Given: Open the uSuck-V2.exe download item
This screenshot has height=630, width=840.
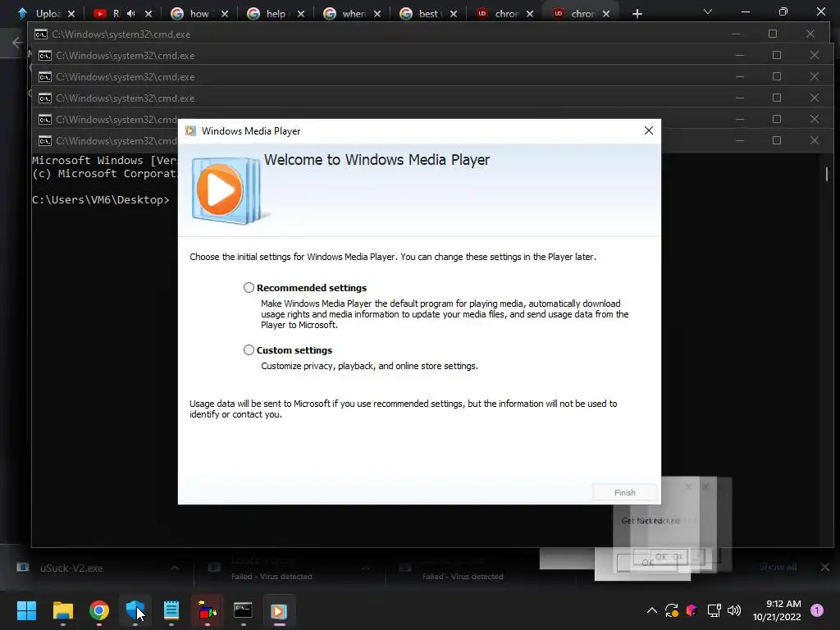Looking at the screenshot, I should point(71,568).
